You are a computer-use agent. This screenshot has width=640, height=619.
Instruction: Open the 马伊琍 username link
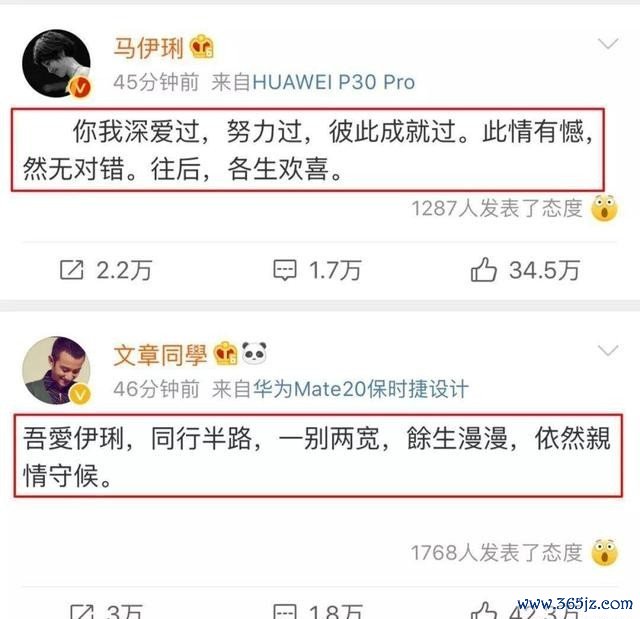click(149, 48)
